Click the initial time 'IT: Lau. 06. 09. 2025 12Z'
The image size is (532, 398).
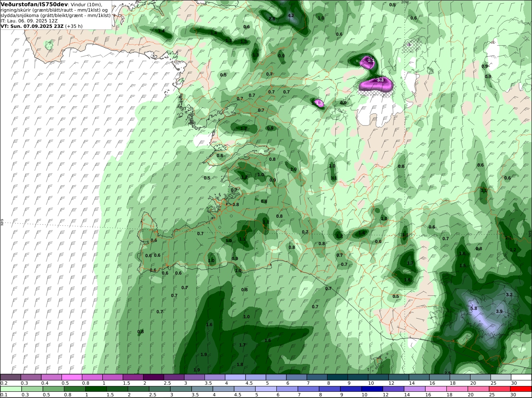29,20
